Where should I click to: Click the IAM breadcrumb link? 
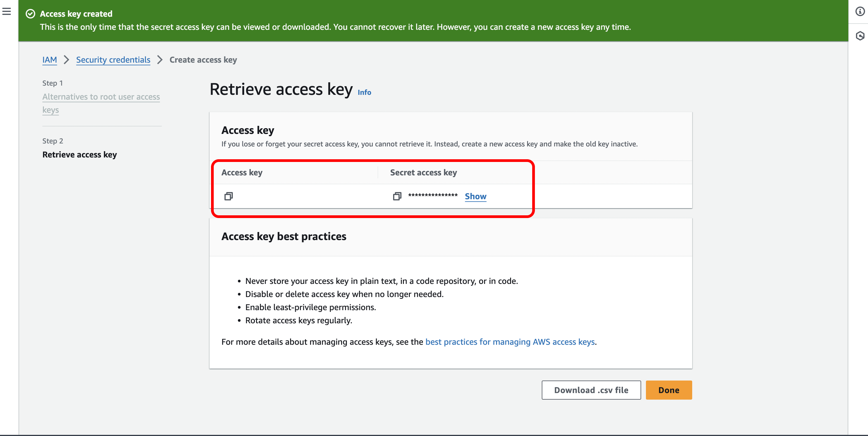point(50,60)
